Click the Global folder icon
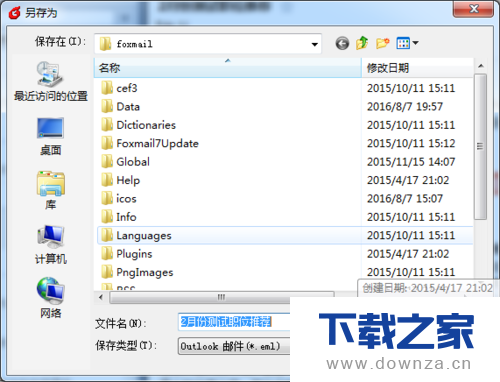The width and height of the screenshot is (500, 382). pos(107,162)
